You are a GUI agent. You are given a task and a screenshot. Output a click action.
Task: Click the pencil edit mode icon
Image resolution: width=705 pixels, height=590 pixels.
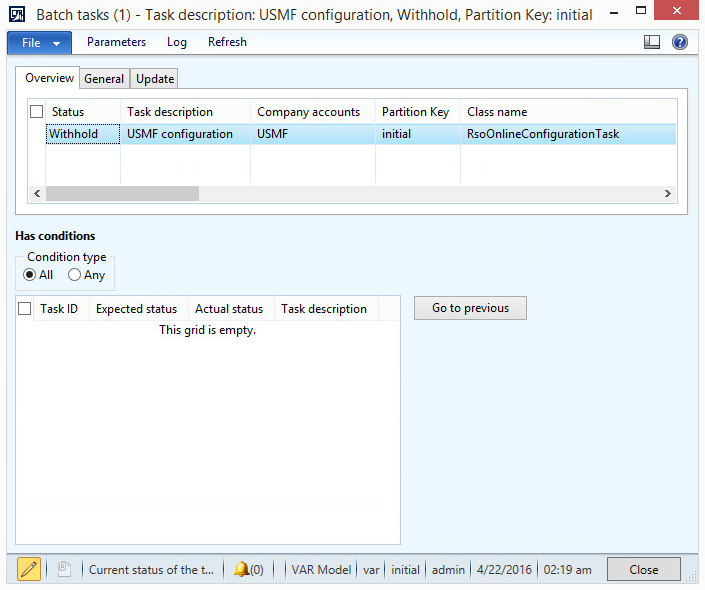click(29, 569)
